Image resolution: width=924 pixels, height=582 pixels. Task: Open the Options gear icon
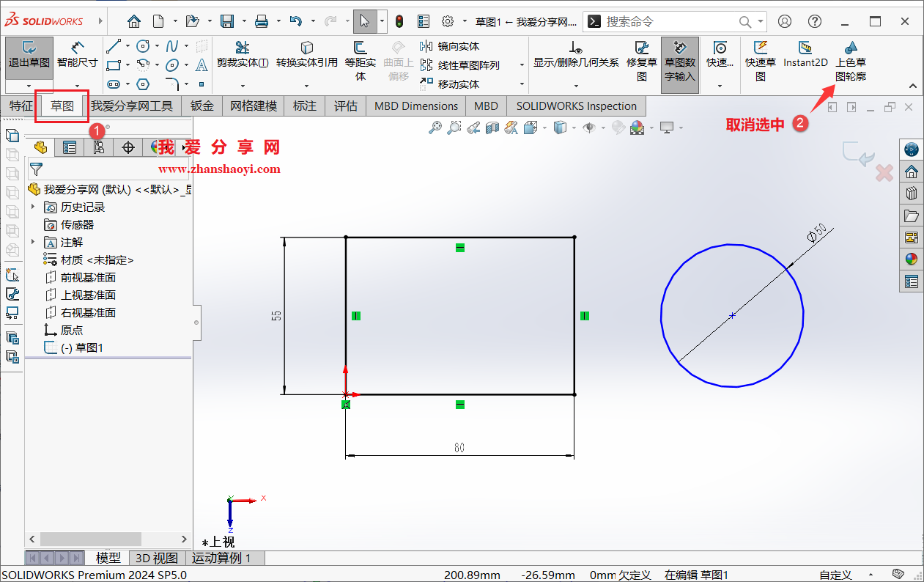(x=448, y=21)
